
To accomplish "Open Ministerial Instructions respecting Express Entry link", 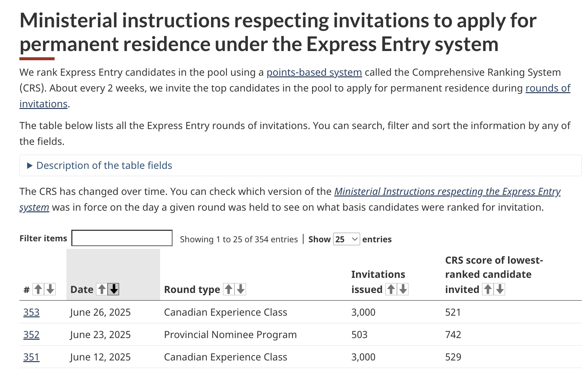I will (x=447, y=192).
